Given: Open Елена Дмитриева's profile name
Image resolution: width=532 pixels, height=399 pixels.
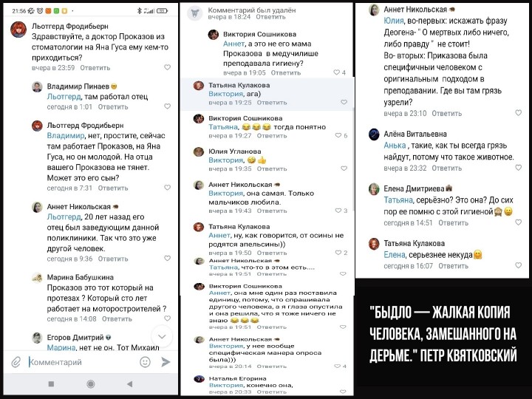Looking at the screenshot, I should tap(414, 188).
